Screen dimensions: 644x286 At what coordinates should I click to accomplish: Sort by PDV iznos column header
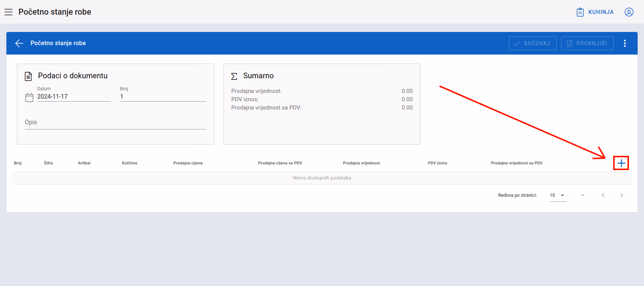tap(437, 163)
